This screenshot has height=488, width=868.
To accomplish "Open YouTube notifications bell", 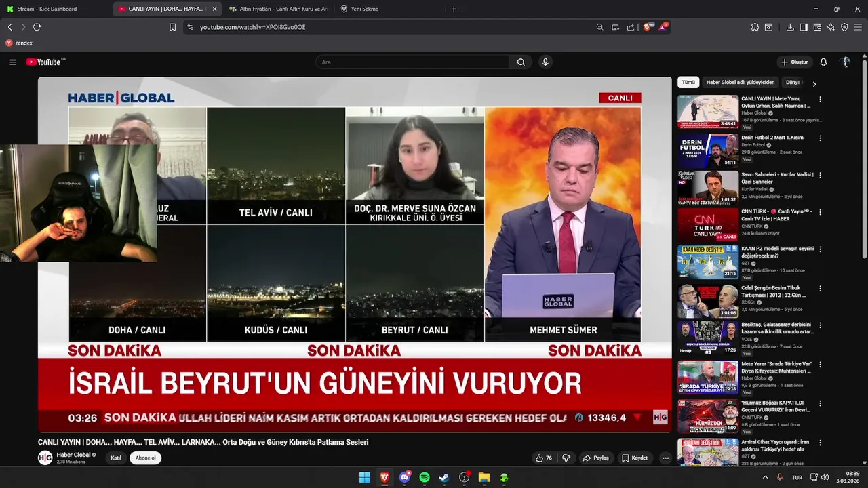I will 823,62.
